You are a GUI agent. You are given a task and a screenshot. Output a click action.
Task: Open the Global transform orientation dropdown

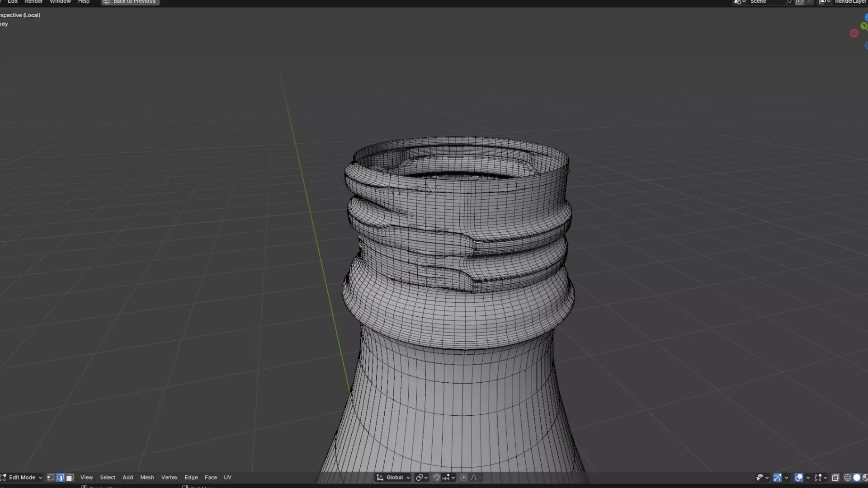tap(393, 478)
